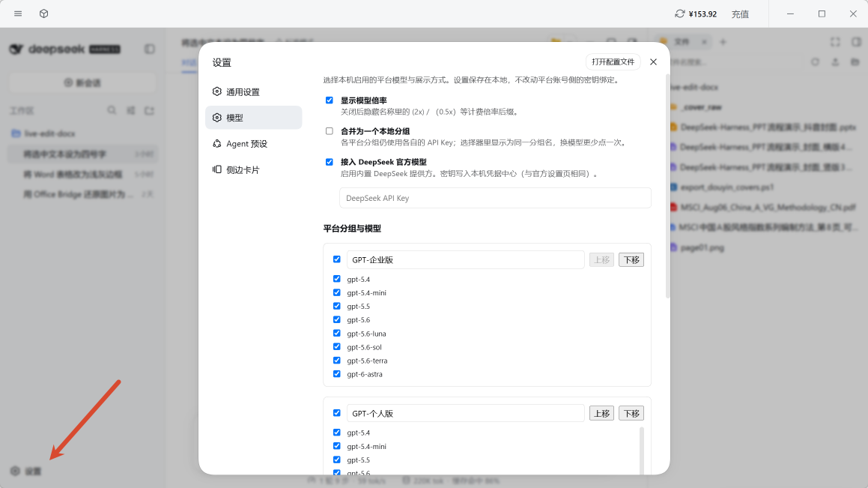
Task: Click the settings dialog vertical scrollbar
Action: coord(667,186)
